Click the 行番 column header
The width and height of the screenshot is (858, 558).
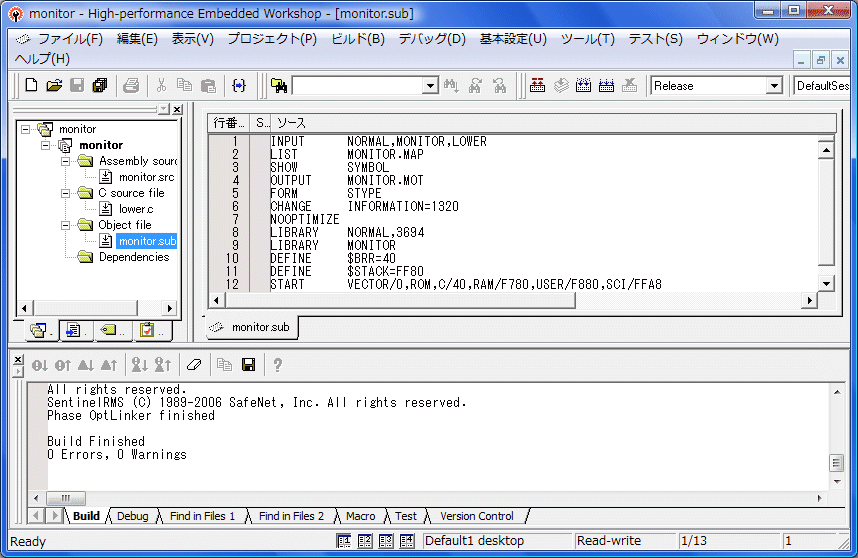(x=228, y=123)
